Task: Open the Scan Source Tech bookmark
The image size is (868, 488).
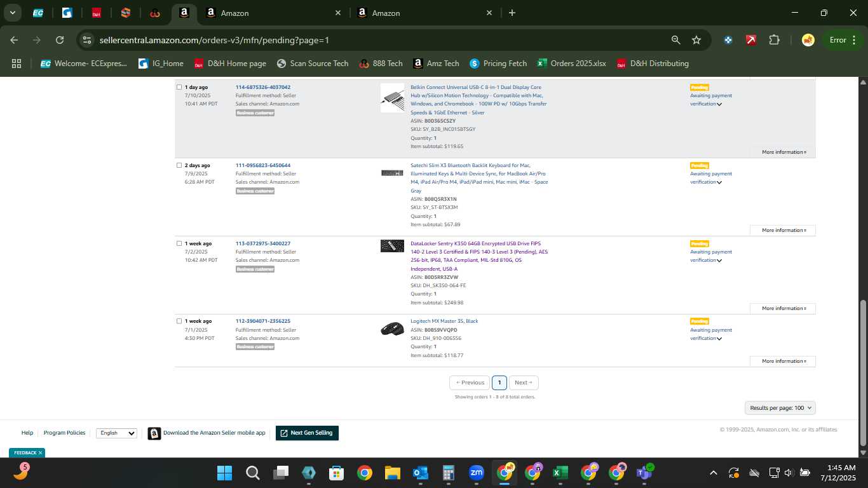Action: (x=313, y=64)
